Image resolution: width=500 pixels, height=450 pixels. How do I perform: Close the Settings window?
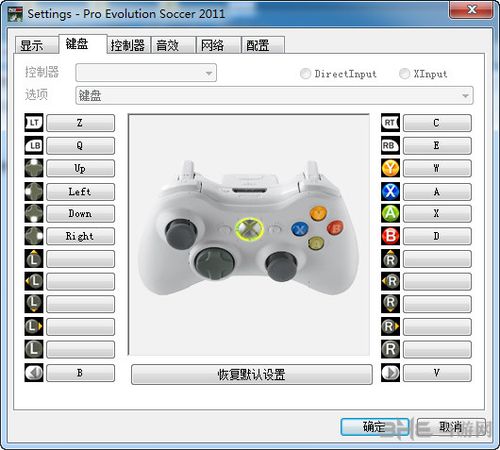point(471,9)
